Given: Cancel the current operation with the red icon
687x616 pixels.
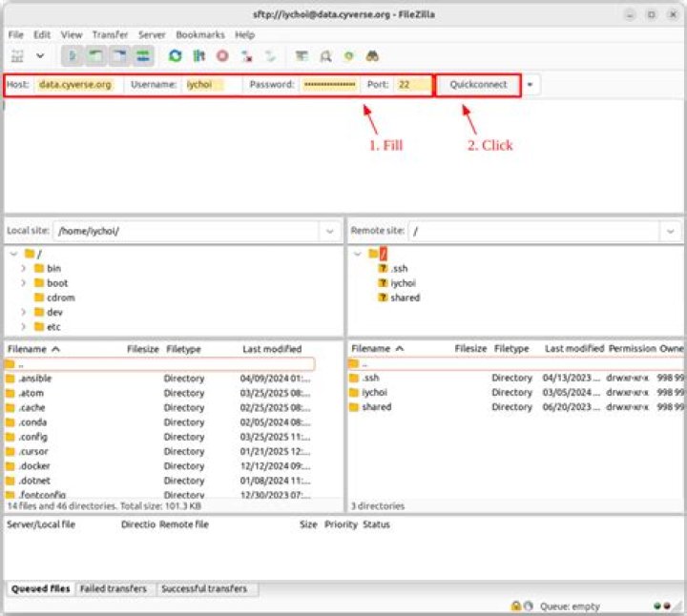Looking at the screenshot, I should (x=222, y=56).
